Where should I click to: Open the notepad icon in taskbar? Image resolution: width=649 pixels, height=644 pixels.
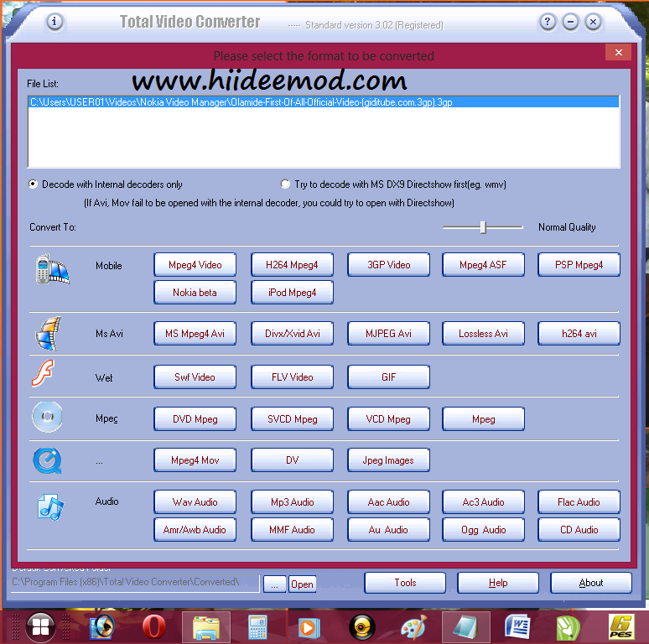466,627
